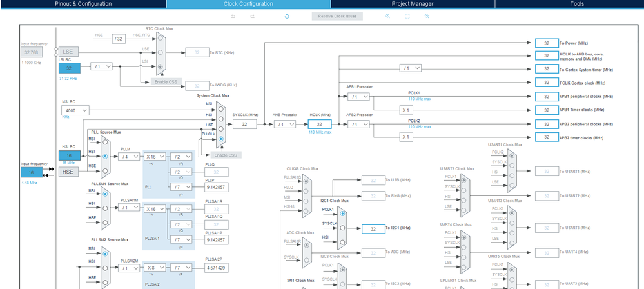The height and width of the screenshot is (289, 644).
Task: Click the redo arrow icon
Action: click(253, 16)
